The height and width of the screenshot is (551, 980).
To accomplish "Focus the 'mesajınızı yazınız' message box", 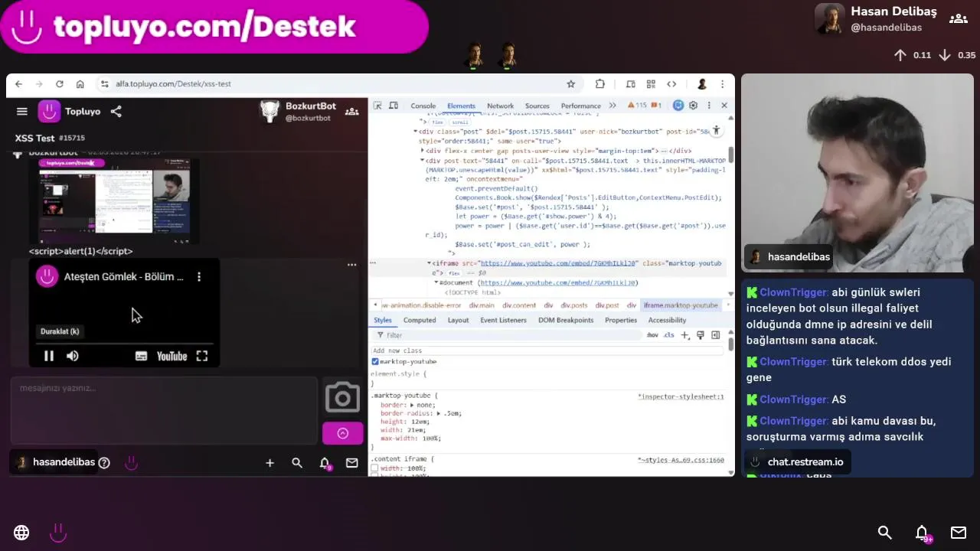I will point(164,410).
